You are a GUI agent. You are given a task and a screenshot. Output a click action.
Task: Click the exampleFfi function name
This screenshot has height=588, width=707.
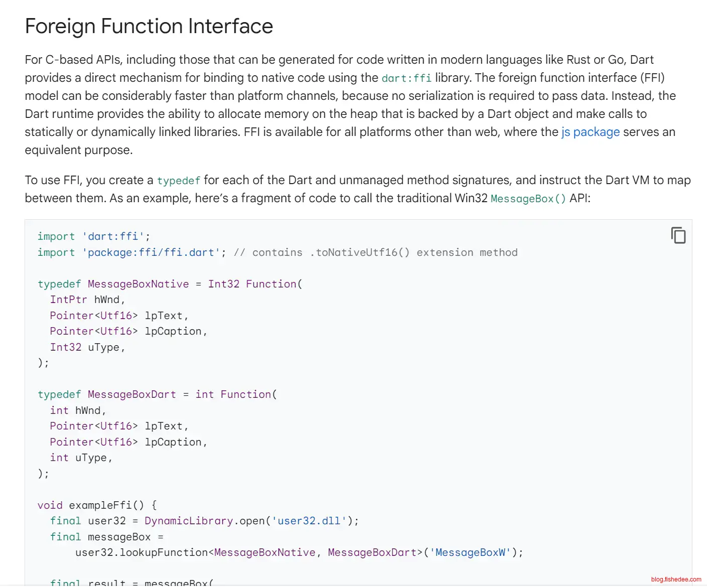[x=100, y=505]
